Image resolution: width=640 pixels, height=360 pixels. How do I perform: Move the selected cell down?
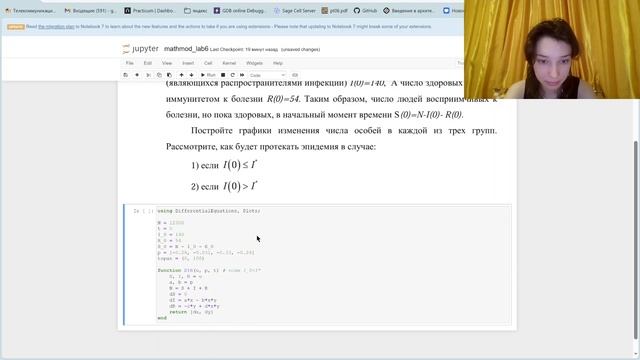click(x=191, y=75)
